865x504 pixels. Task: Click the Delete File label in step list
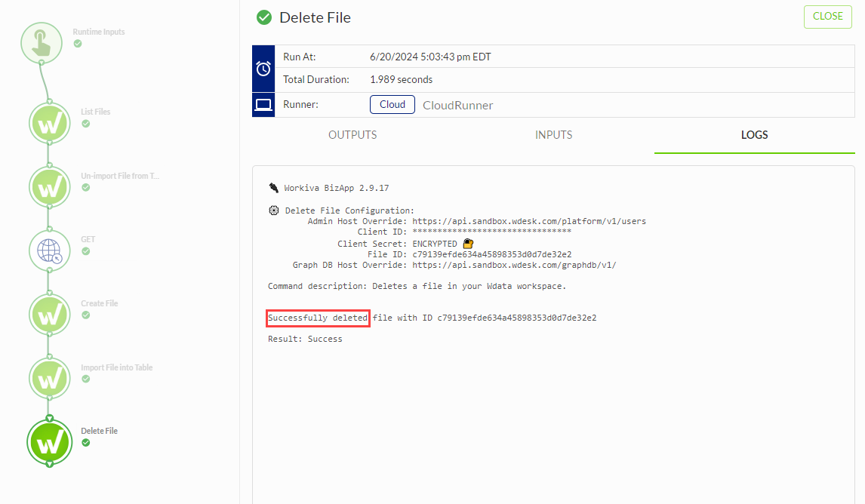[100, 431]
